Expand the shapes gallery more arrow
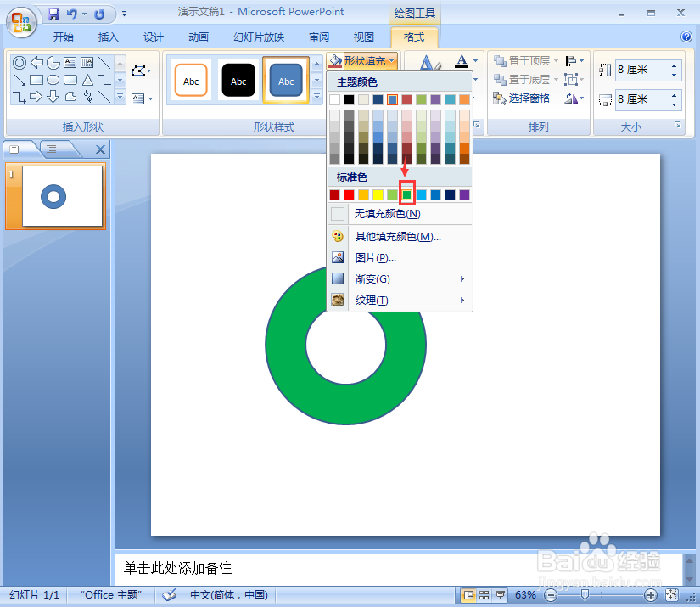This screenshot has width=700, height=607. point(120,97)
